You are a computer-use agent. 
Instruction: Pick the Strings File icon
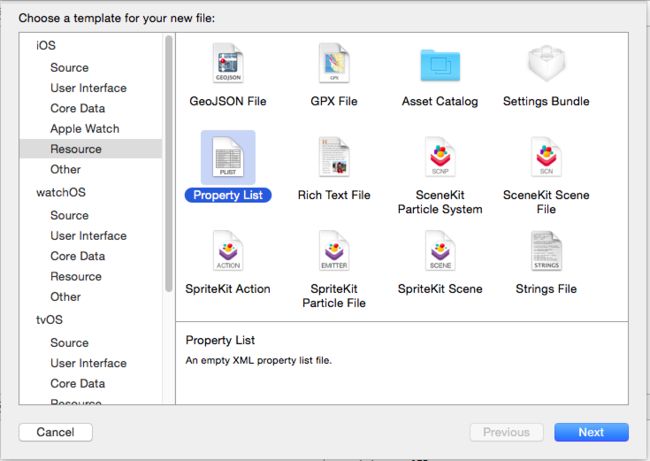546,251
